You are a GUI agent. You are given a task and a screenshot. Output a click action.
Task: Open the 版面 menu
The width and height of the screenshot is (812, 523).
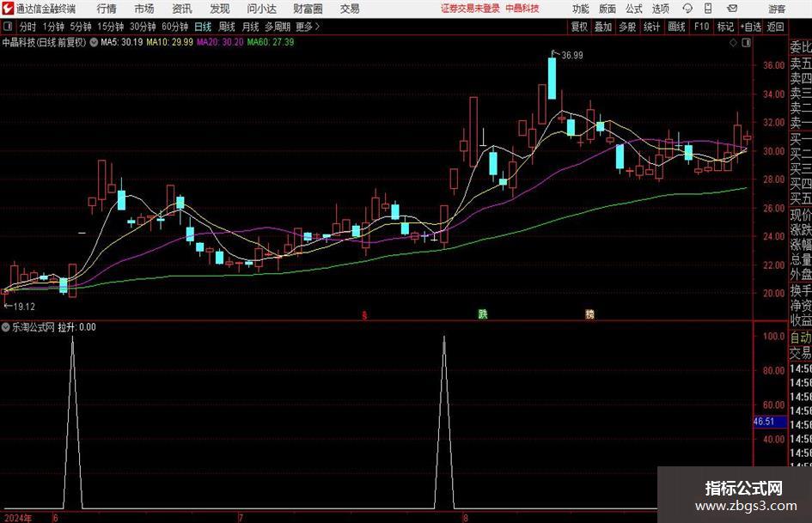(607, 9)
